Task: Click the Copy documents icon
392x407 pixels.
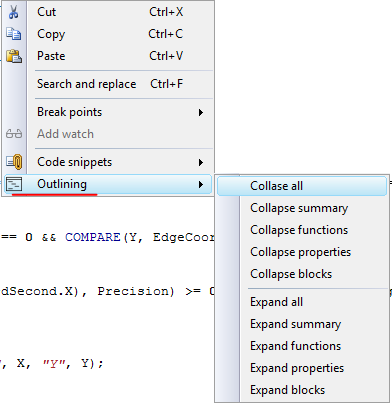Action: (14, 34)
